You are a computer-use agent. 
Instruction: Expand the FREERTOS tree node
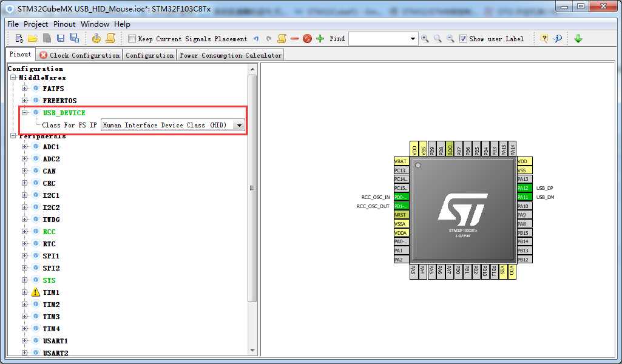point(25,100)
